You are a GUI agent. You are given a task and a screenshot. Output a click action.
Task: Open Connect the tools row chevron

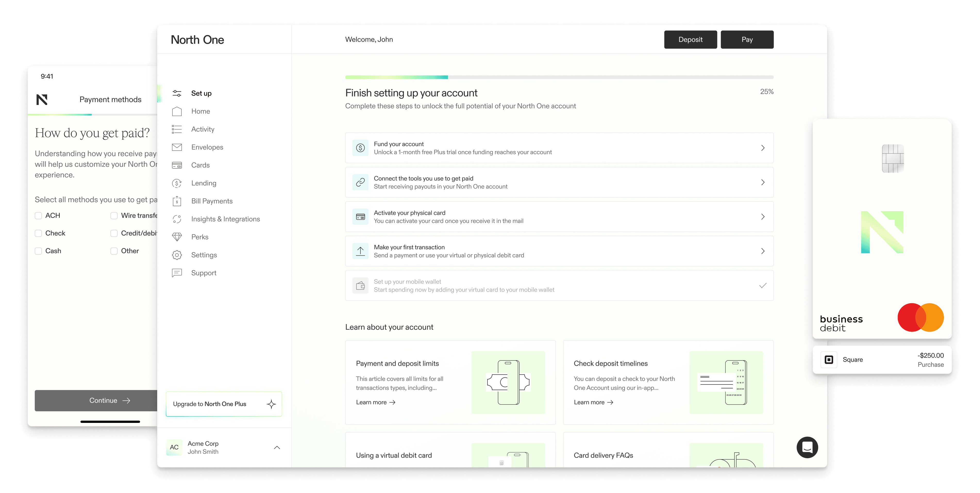point(763,182)
